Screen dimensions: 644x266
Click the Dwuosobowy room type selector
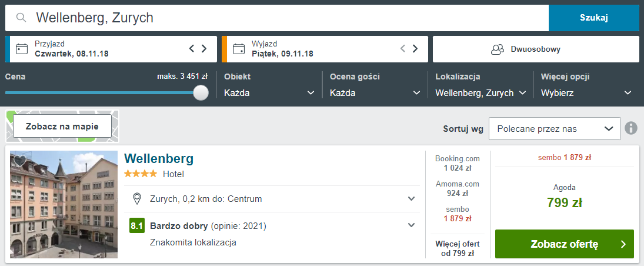click(x=536, y=49)
